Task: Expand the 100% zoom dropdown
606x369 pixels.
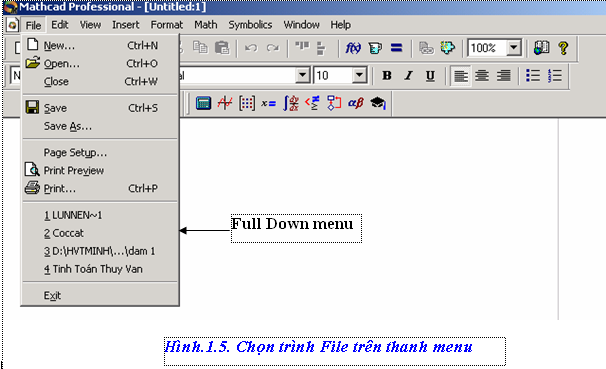Action: pos(514,48)
